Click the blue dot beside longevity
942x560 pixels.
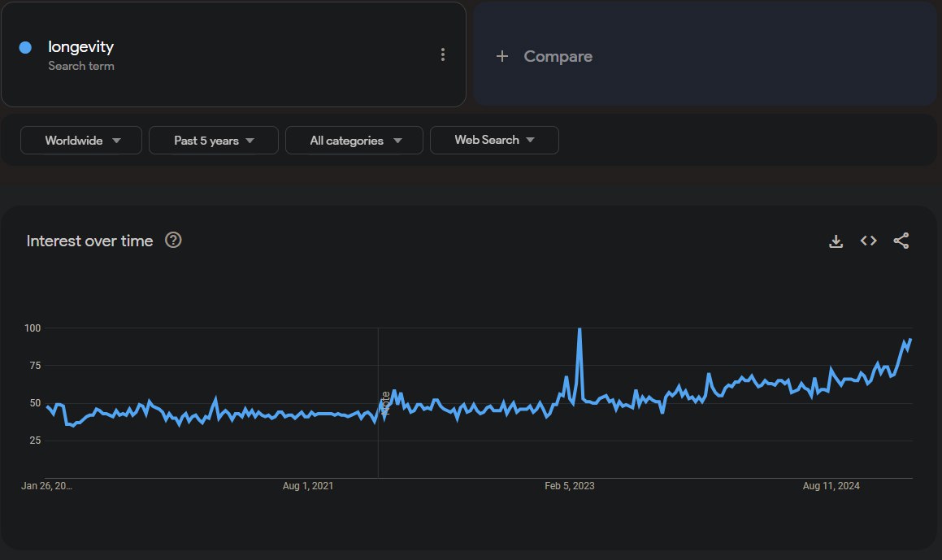[x=25, y=48]
